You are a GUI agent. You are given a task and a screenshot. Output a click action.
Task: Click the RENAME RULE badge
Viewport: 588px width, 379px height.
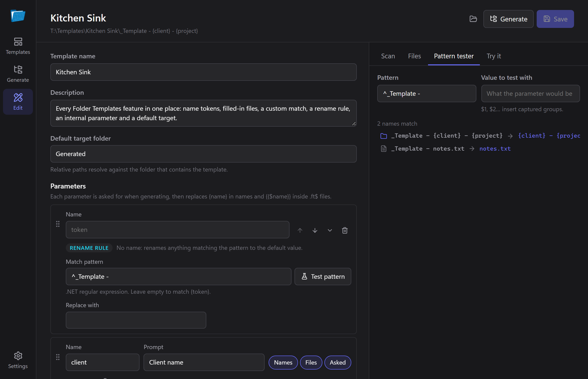pos(89,248)
